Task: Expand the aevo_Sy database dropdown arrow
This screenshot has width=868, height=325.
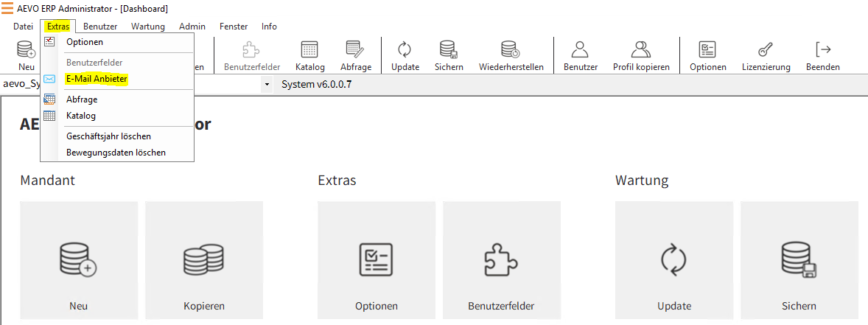Action: (267, 85)
